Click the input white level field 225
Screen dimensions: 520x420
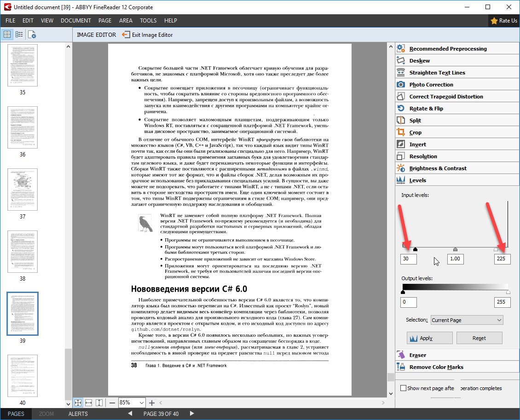(x=502, y=259)
